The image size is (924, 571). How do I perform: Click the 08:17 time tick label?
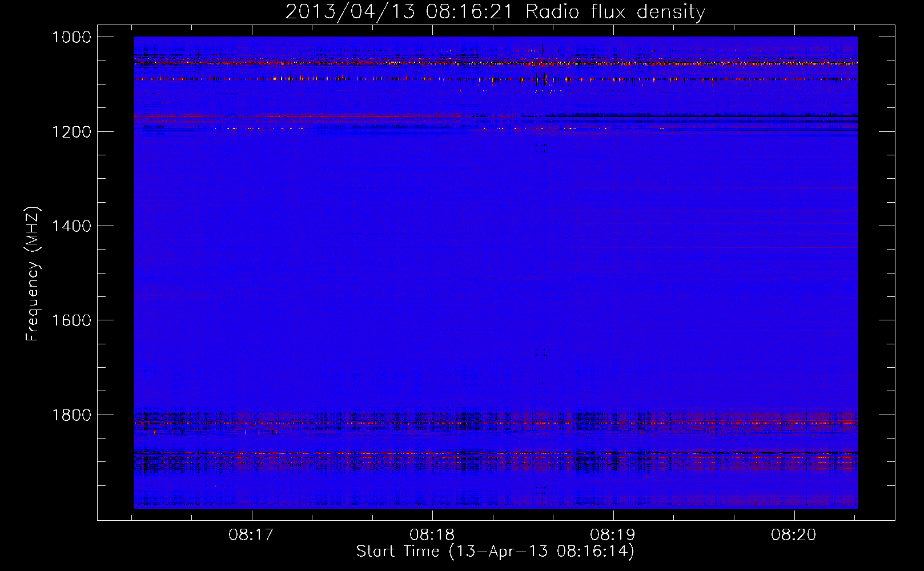point(251,535)
